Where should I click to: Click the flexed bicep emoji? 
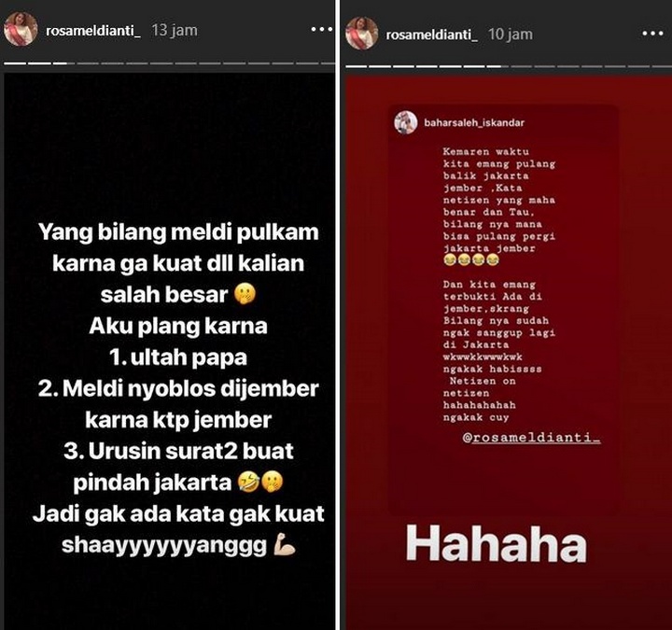284,544
